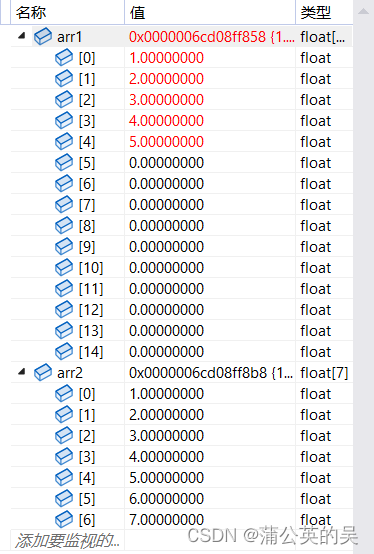Image resolution: width=374 pixels, height=554 pixels.
Task: Click cube icon of element [14]
Action: [x=64, y=352]
